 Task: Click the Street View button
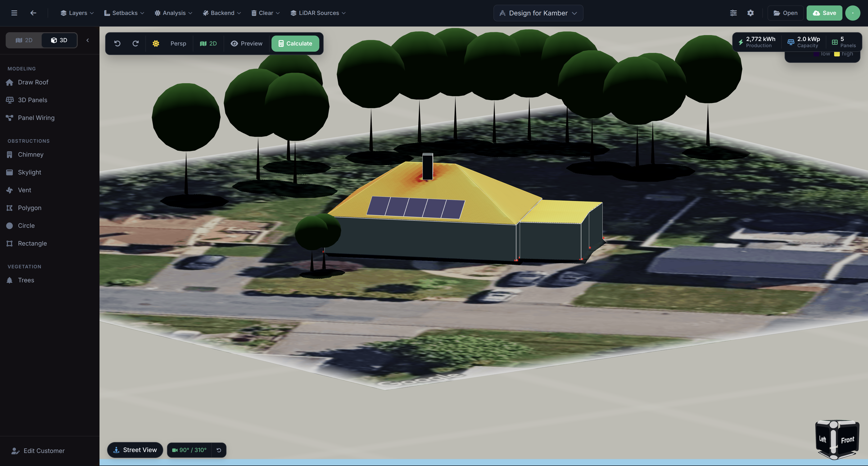(x=135, y=450)
